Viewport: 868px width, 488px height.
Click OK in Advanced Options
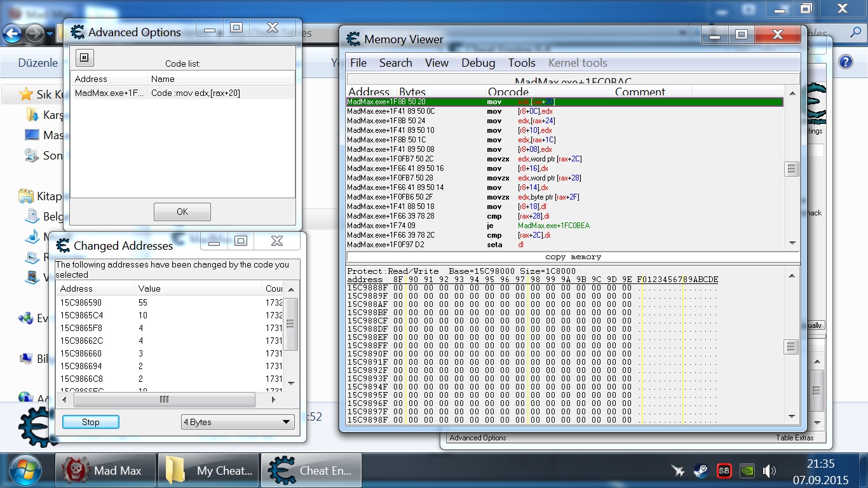point(182,212)
